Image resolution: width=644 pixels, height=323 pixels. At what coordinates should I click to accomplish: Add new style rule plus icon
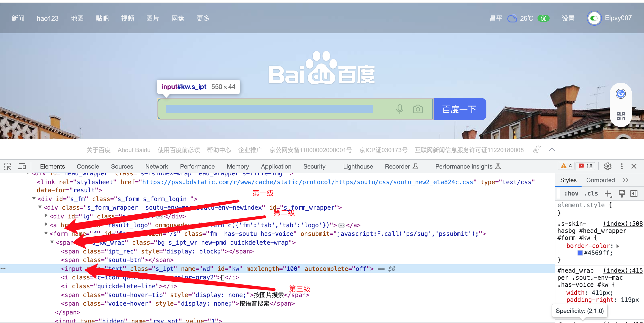pos(608,193)
